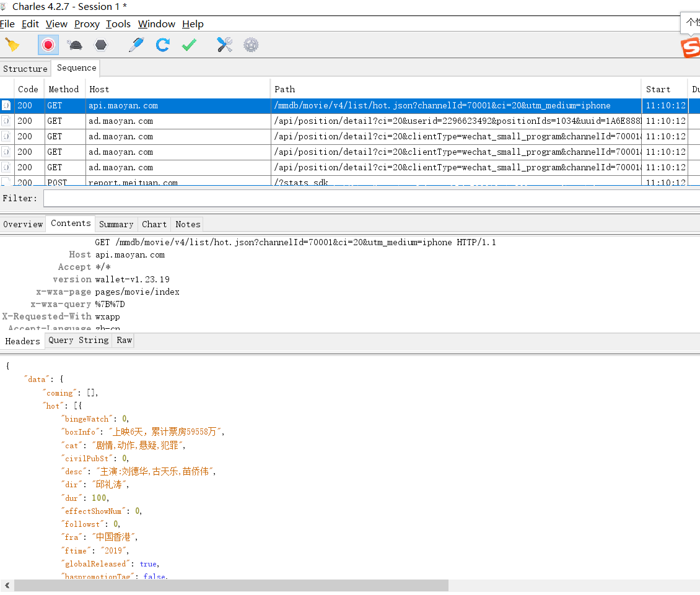
Task: Click the version wallet-v1.23.19 header value
Action: pyautogui.click(x=132, y=279)
